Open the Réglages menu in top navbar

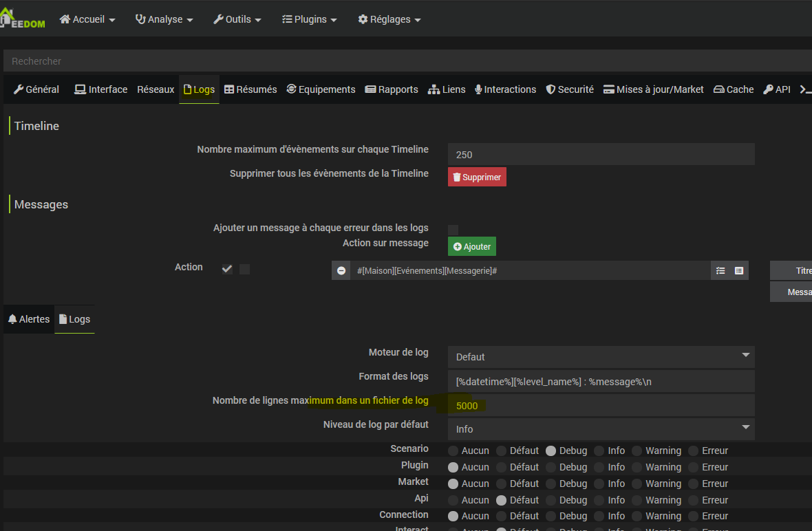(389, 19)
